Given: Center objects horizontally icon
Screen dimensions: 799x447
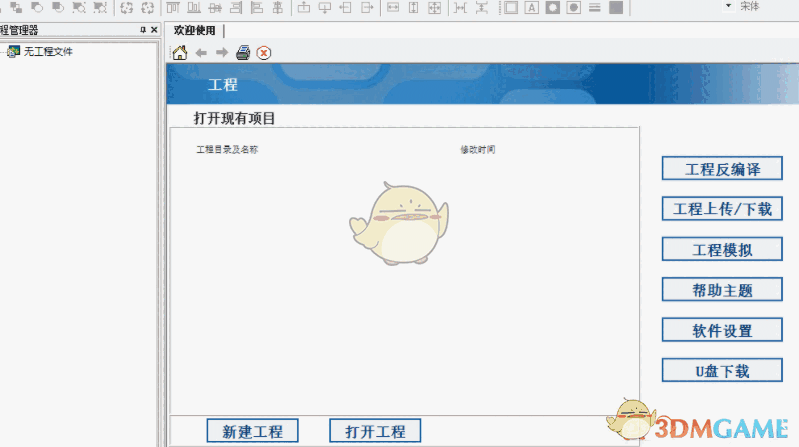Looking at the screenshot, I should click(278, 8).
